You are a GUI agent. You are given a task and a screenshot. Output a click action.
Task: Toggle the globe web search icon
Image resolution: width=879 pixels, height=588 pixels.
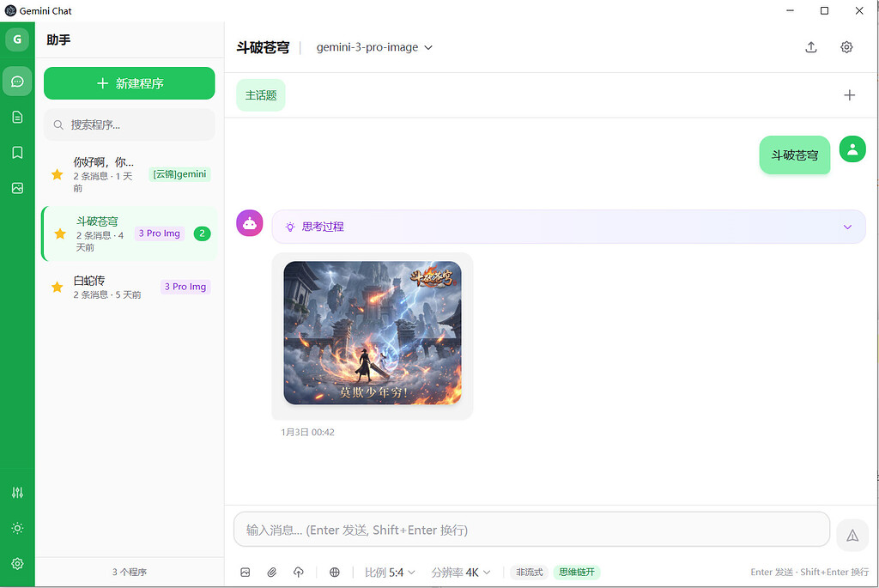(335, 573)
